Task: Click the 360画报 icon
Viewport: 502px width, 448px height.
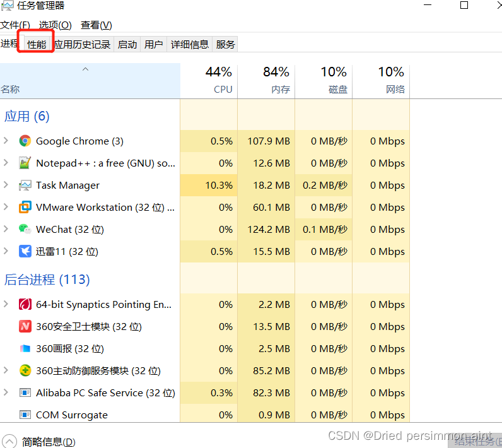Action: pos(25,348)
